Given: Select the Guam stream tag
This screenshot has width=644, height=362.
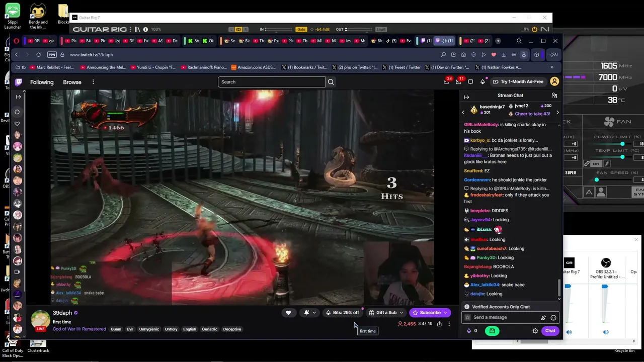Looking at the screenshot, I should [116, 329].
